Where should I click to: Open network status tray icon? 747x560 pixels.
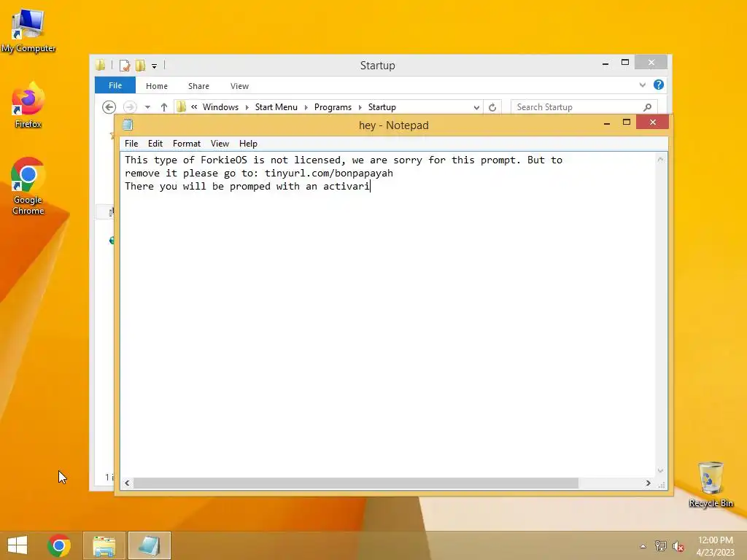pos(661,545)
